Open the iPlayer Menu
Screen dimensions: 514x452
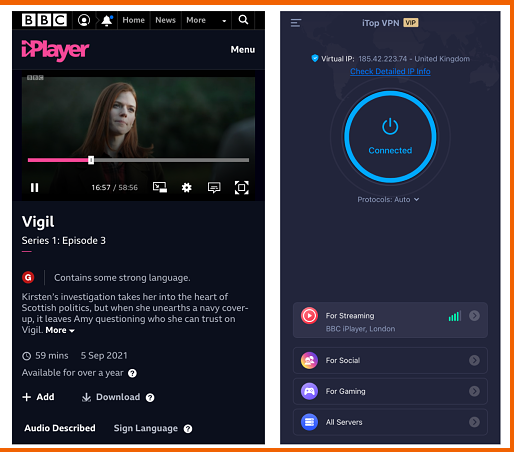click(x=243, y=50)
